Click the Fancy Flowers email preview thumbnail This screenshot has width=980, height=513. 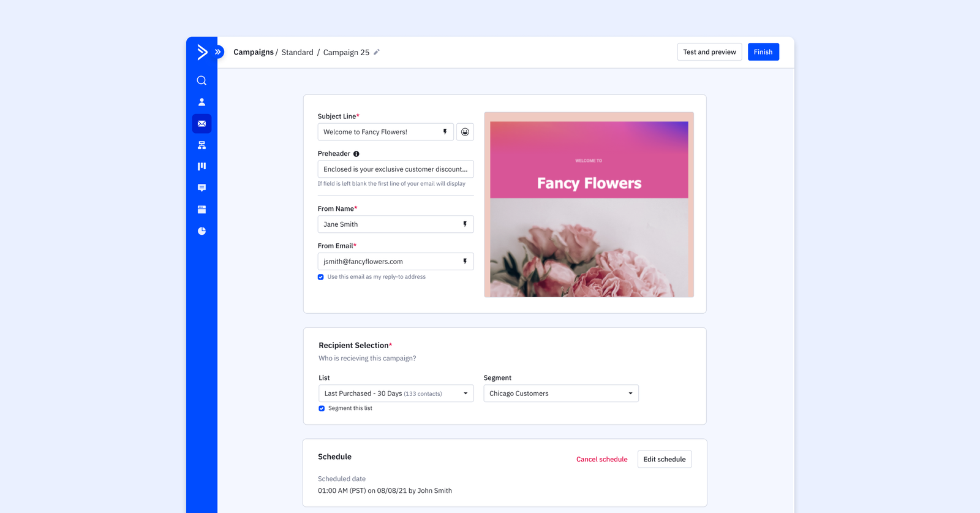tap(589, 205)
